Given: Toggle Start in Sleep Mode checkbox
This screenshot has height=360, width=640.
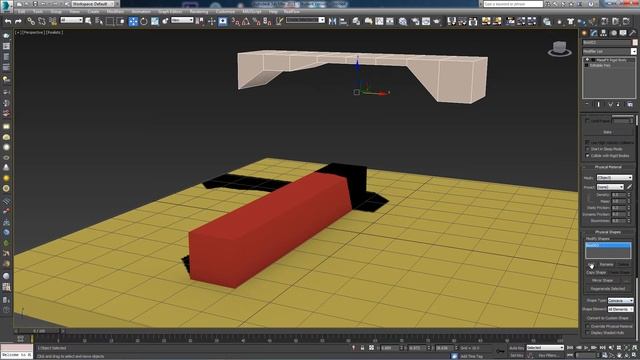Looking at the screenshot, I should click(587, 149).
